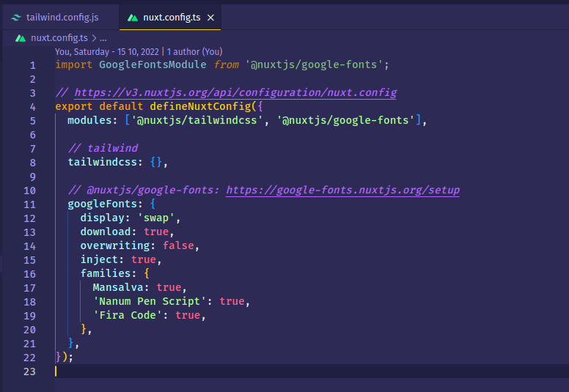Click the googleFonts property on line 11

pyautogui.click(x=103, y=204)
